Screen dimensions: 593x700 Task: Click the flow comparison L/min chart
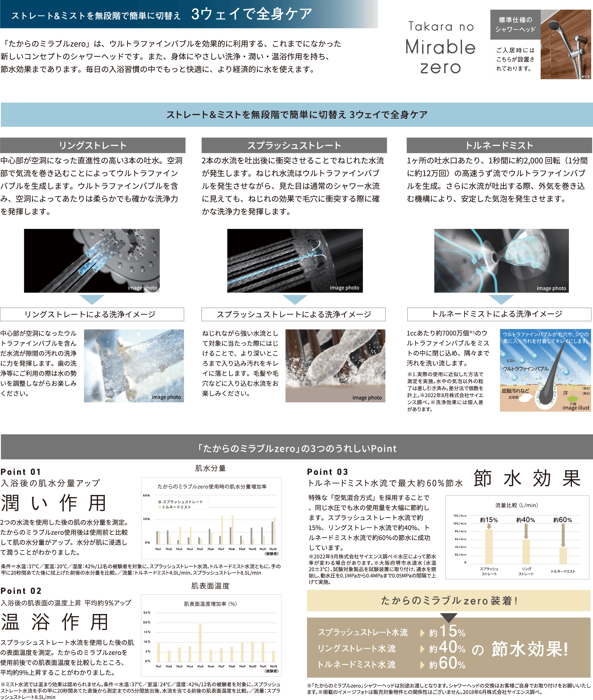[x=517, y=537]
